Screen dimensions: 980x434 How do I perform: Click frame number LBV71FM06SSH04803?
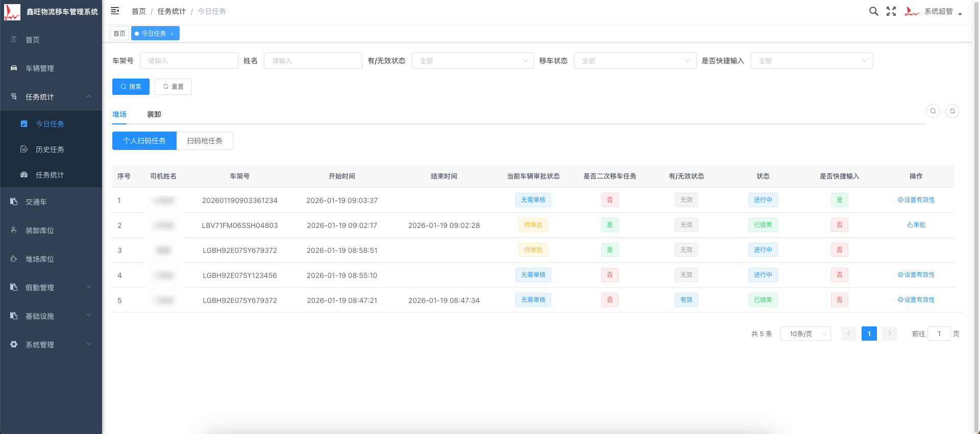240,225
